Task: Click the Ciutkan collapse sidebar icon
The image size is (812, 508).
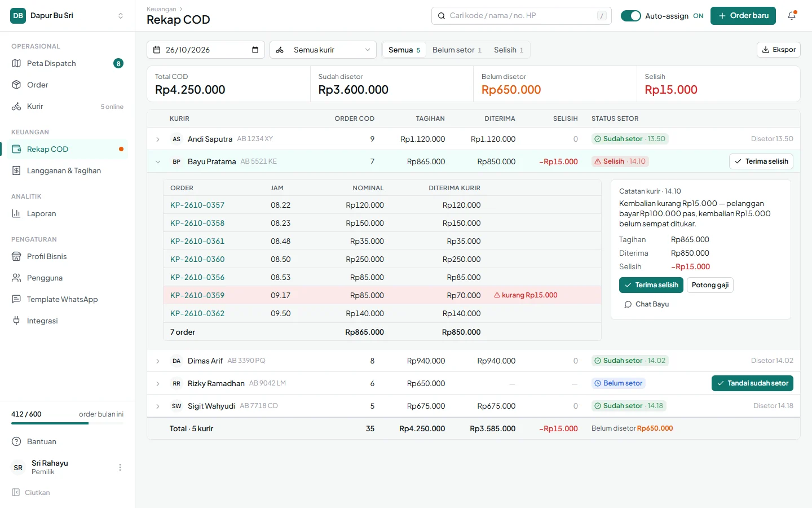Action: tap(16, 492)
